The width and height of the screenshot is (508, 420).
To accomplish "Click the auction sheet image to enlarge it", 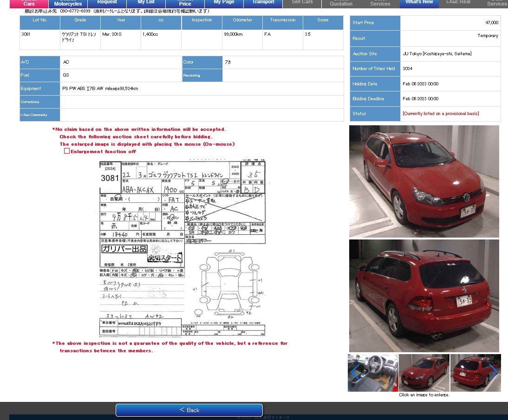I will tap(181, 248).
